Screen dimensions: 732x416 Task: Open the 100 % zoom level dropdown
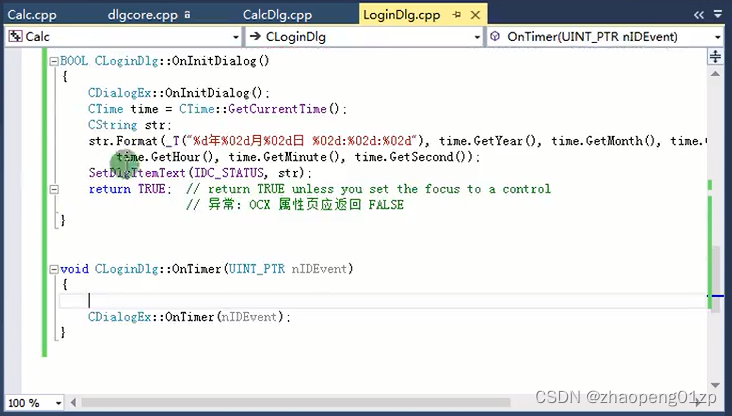click(58, 403)
